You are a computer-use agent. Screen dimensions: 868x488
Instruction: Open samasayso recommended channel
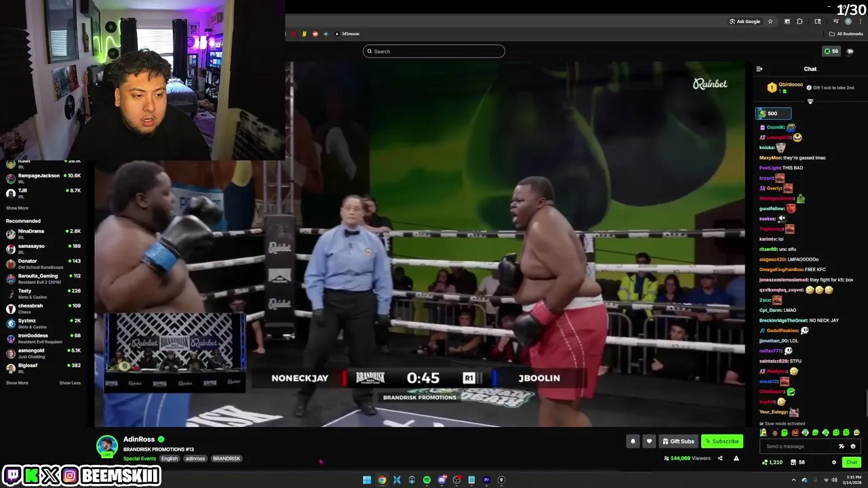point(43,249)
